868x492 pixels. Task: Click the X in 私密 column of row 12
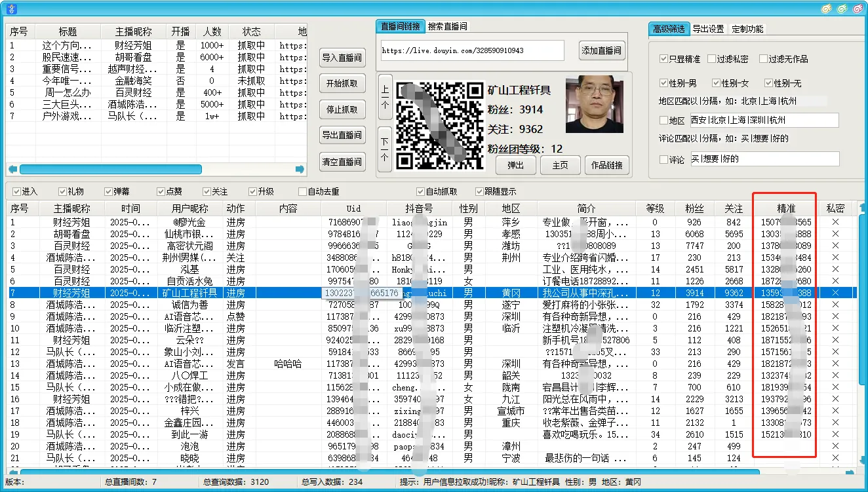(x=835, y=352)
